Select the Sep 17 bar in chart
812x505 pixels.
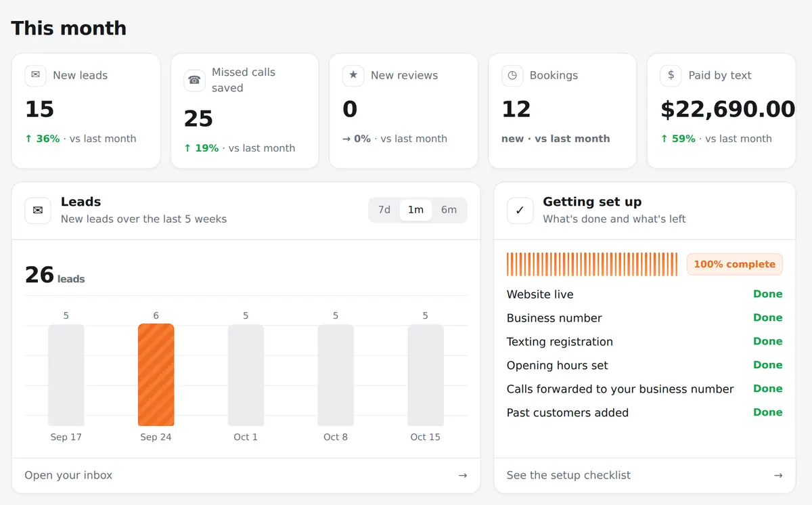tap(66, 375)
